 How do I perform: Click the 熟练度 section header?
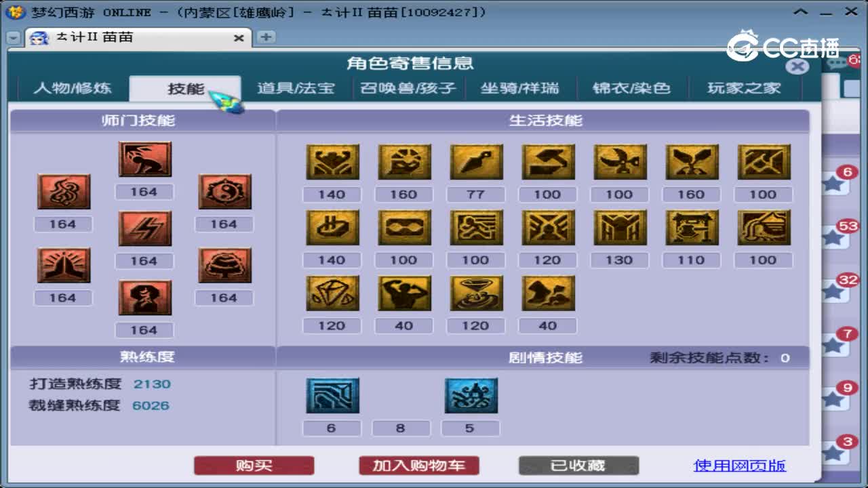147,357
